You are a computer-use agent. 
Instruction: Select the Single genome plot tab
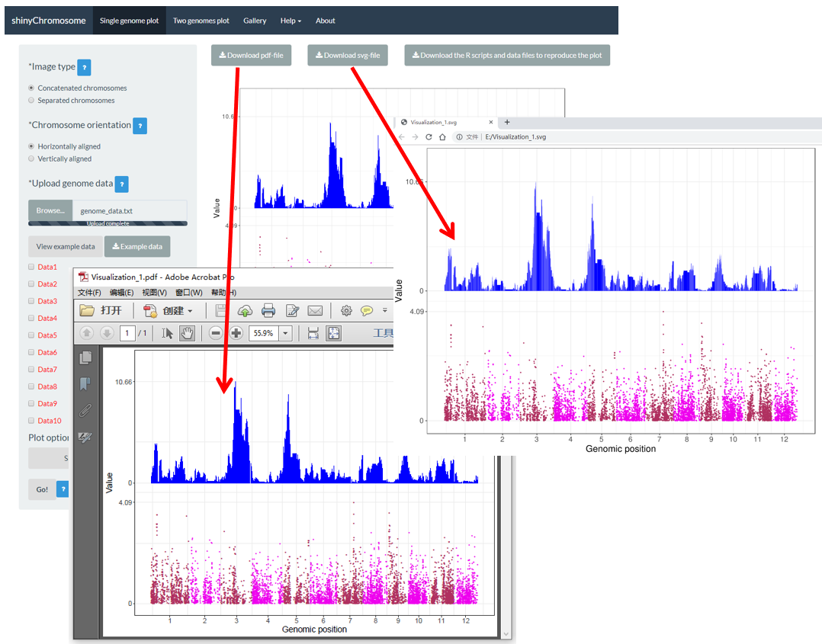pos(129,21)
